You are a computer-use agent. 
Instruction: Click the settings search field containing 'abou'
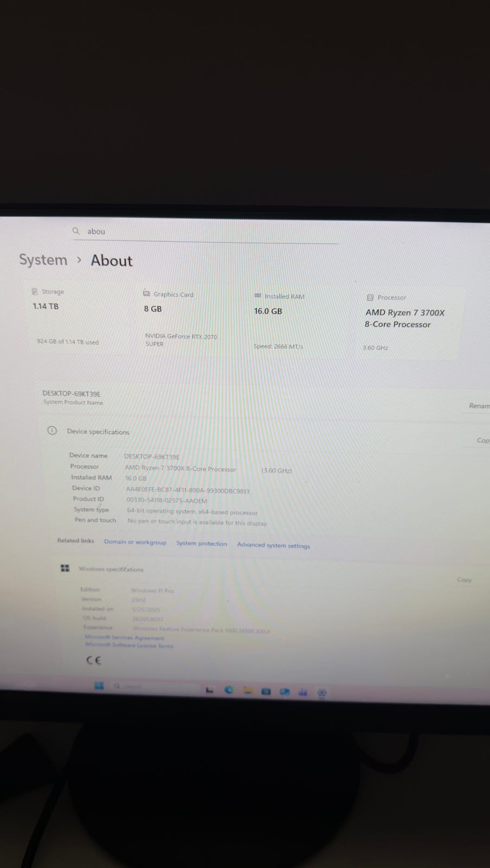[x=205, y=233]
